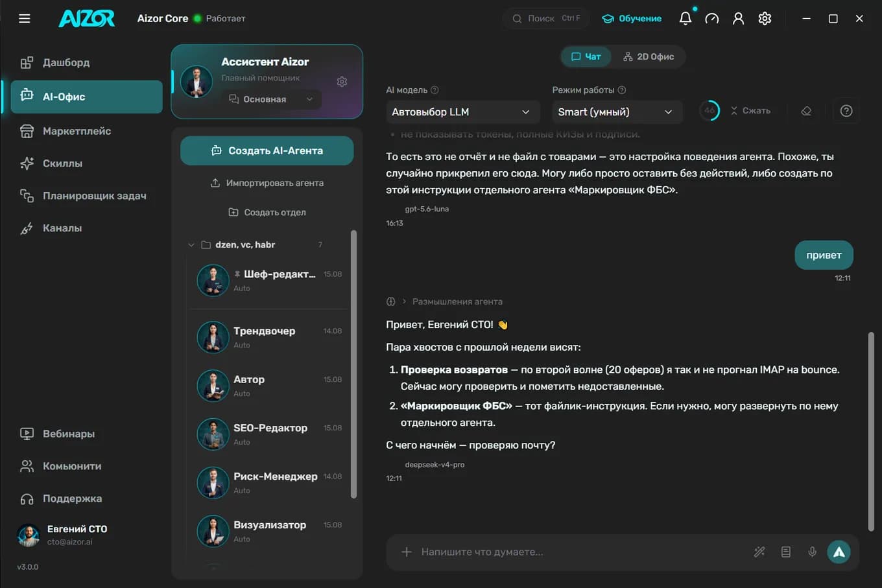The image size is (882, 588).
Task: Activate the microphone voice input
Action: [812, 552]
